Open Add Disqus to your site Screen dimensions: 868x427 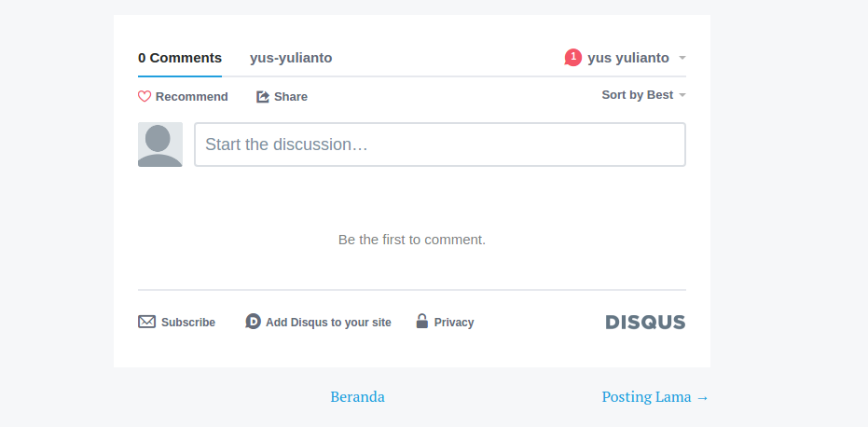(x=328, y=323)
